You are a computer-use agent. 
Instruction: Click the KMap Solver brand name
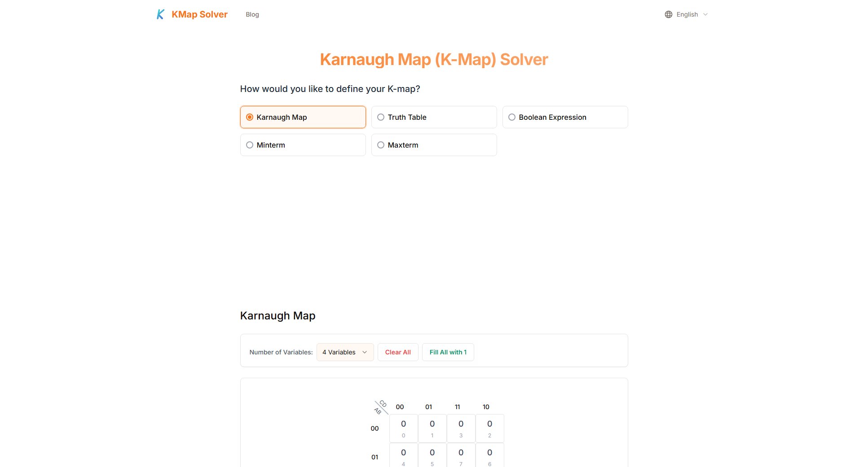click(199, 14)
